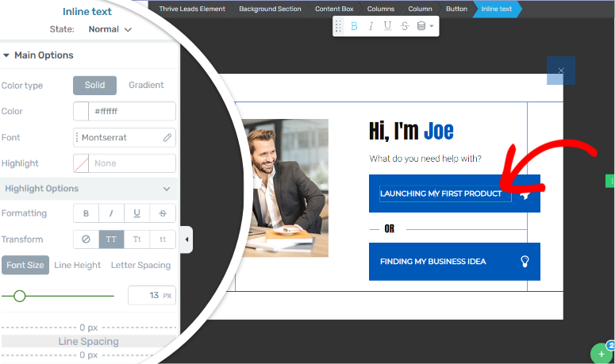
Task: Click the green plus add element button
Action: pos(602,354)
